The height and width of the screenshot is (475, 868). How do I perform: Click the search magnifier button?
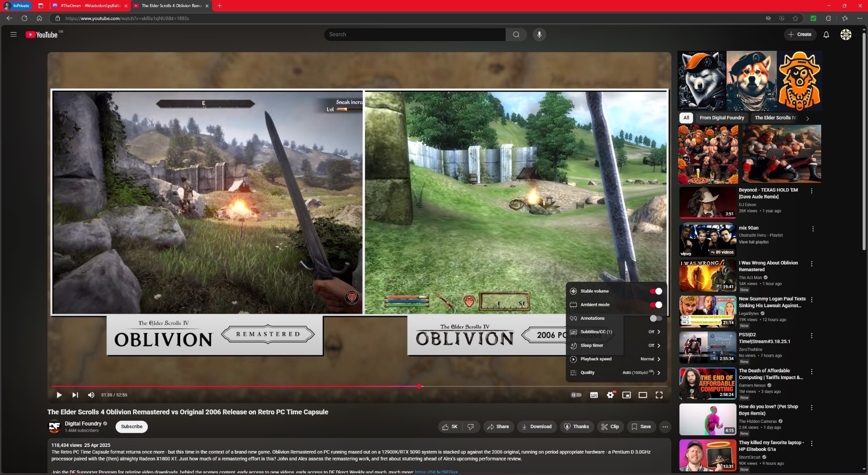pos(516,34)
